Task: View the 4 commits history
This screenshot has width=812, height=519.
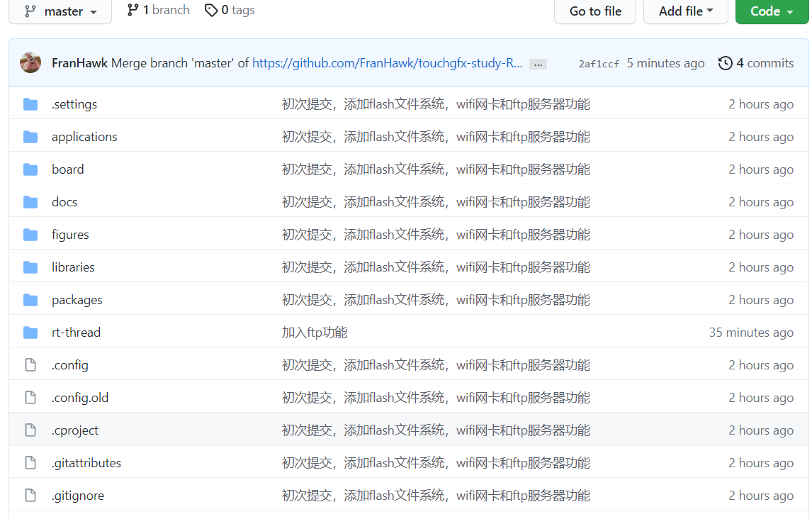Action: click(x=765, y=63)
